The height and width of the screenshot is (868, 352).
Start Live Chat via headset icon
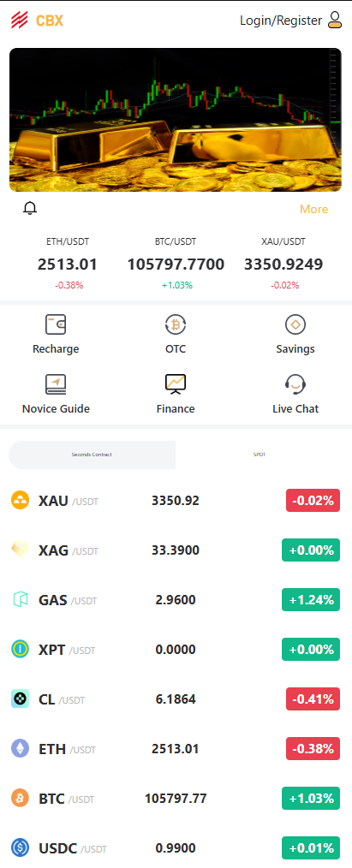click(x=295, y=383)
